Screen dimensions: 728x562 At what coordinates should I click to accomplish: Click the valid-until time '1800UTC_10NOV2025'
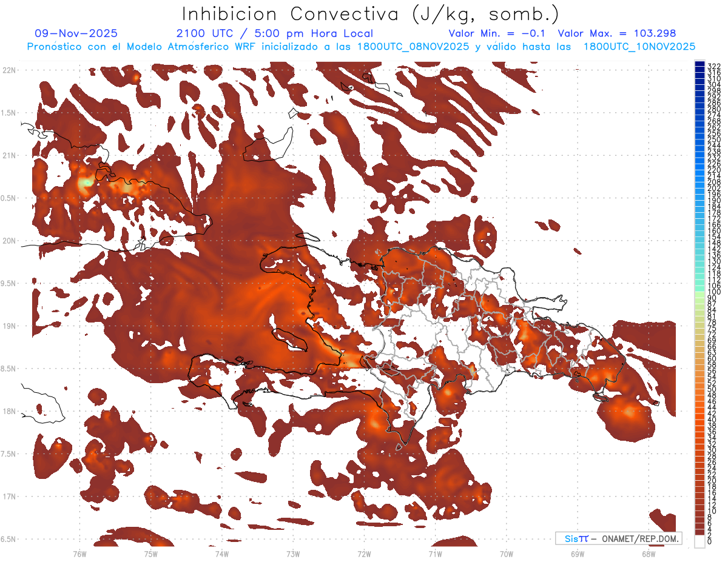pyautogui.click(x=639, y=47)
